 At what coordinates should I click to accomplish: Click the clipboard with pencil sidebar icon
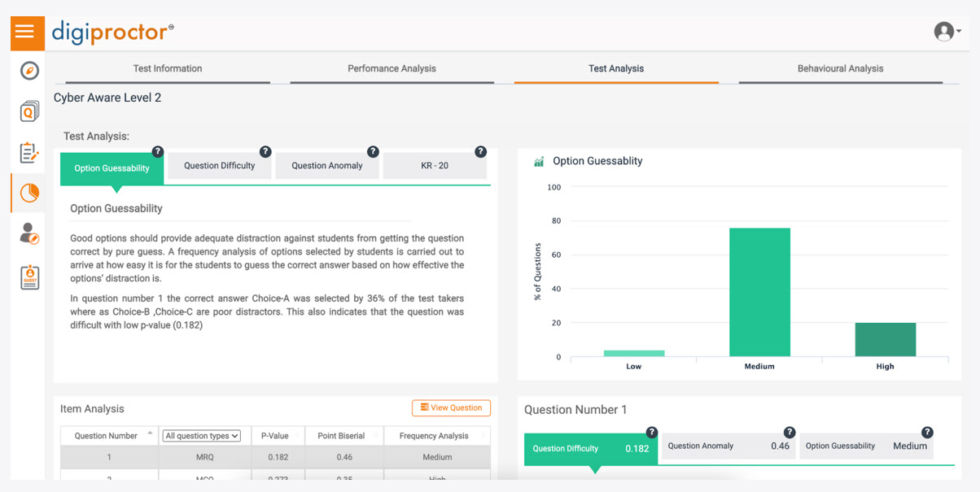tap(29, 152)
